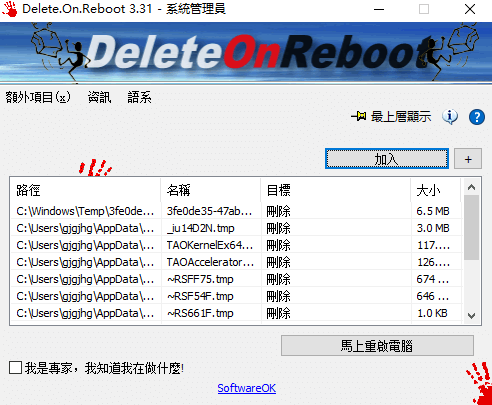Click the plus button next to 加入
Viewport: 492px width, 405px height.
[468, 159]
